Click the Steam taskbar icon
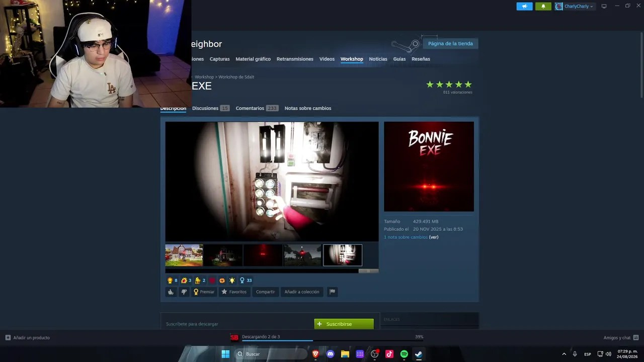The image size is (644, 362). [x=419, y=354]
